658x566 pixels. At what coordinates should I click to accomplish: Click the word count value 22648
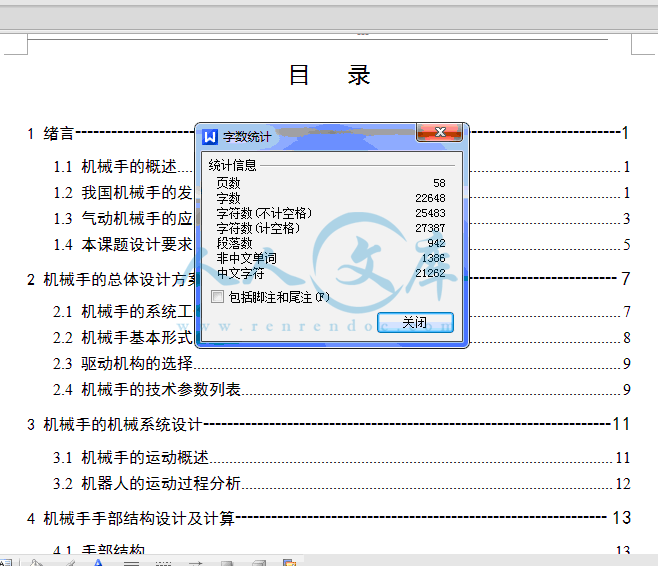click(x=430, y=198)
